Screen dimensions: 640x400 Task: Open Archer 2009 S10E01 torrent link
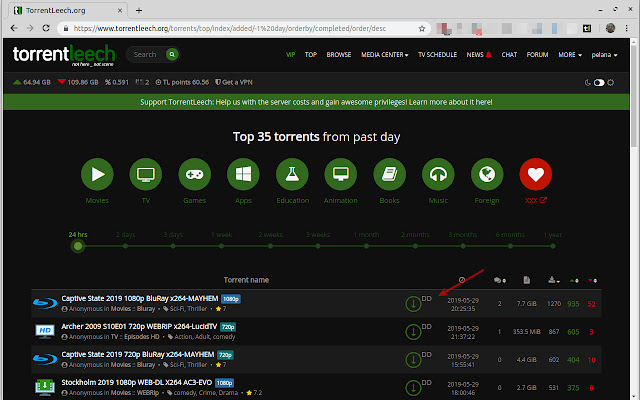coord(139,327)
